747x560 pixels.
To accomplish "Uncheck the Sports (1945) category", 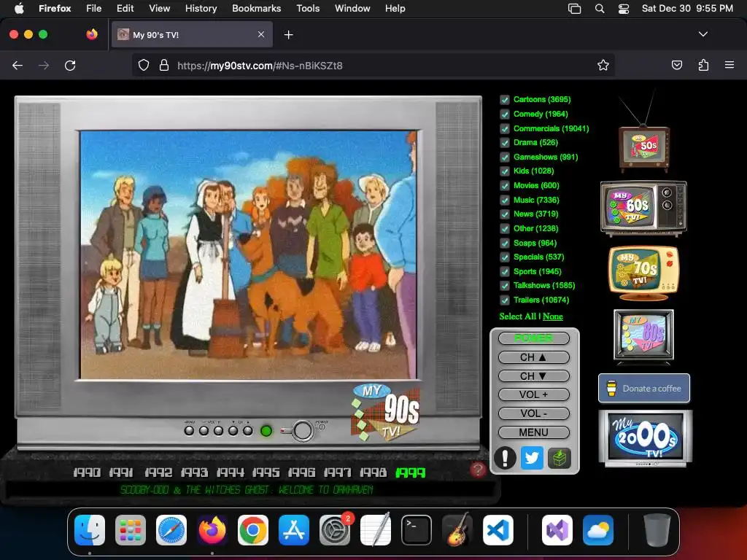I will [505, 271].
